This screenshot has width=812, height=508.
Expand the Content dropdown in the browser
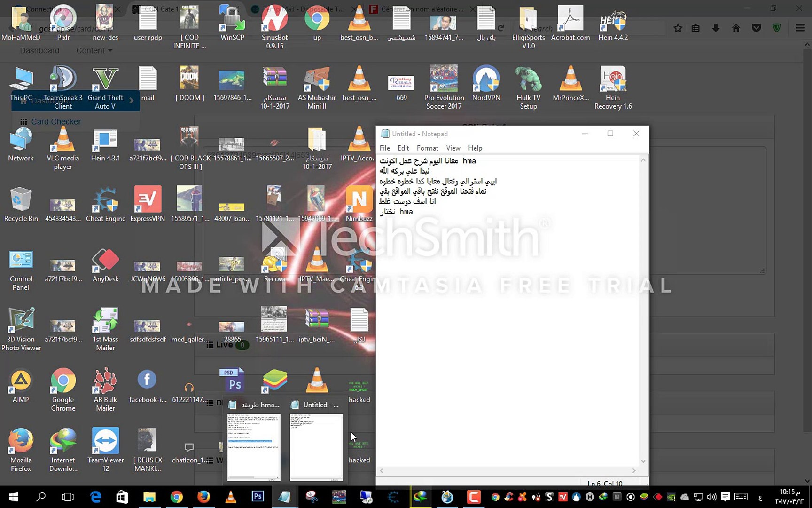point(94,50)
